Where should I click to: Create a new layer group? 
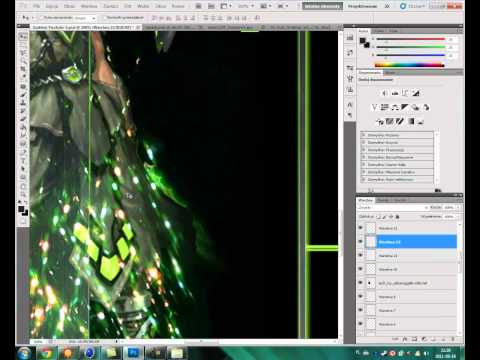[434, 339]
